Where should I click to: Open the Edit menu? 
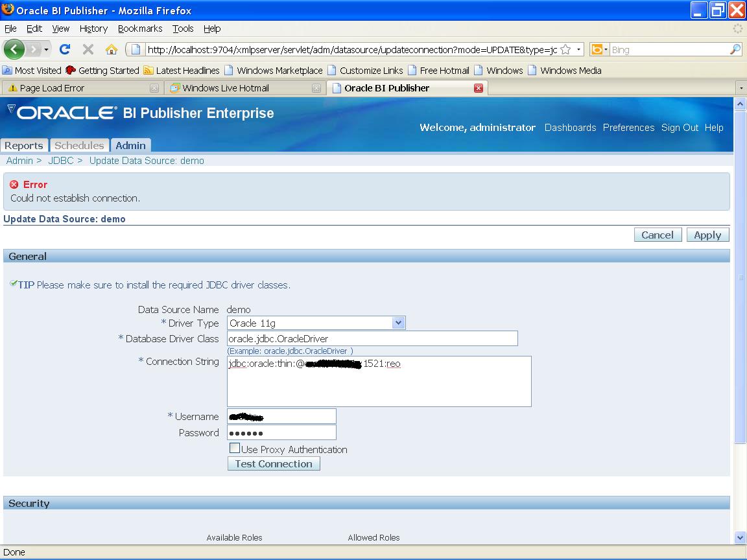pos(34,29)
